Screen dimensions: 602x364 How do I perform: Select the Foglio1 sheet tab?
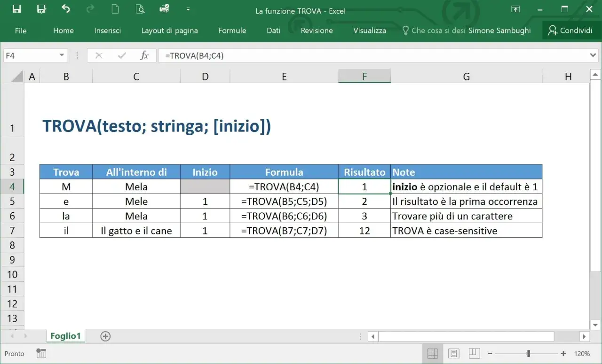coord(66,336)
